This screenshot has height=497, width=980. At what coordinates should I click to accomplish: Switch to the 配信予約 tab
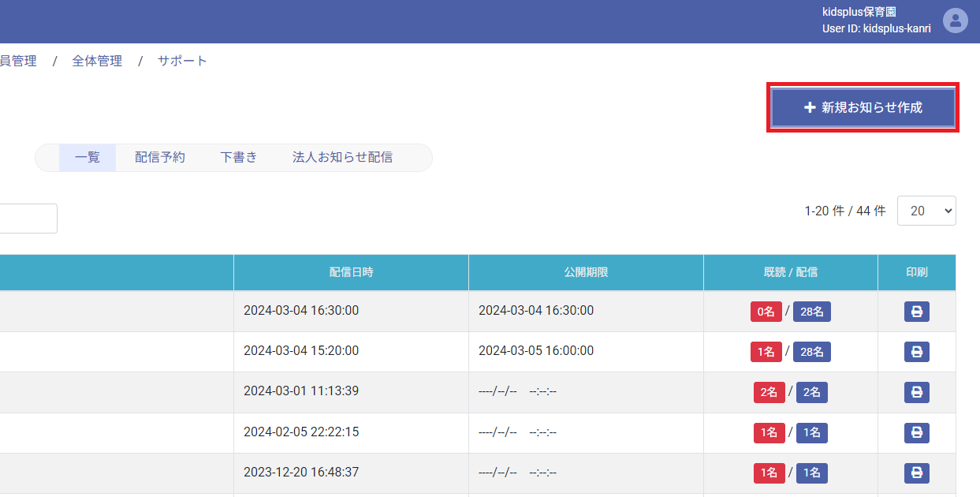pyautogui.click(x=160, y=158)
